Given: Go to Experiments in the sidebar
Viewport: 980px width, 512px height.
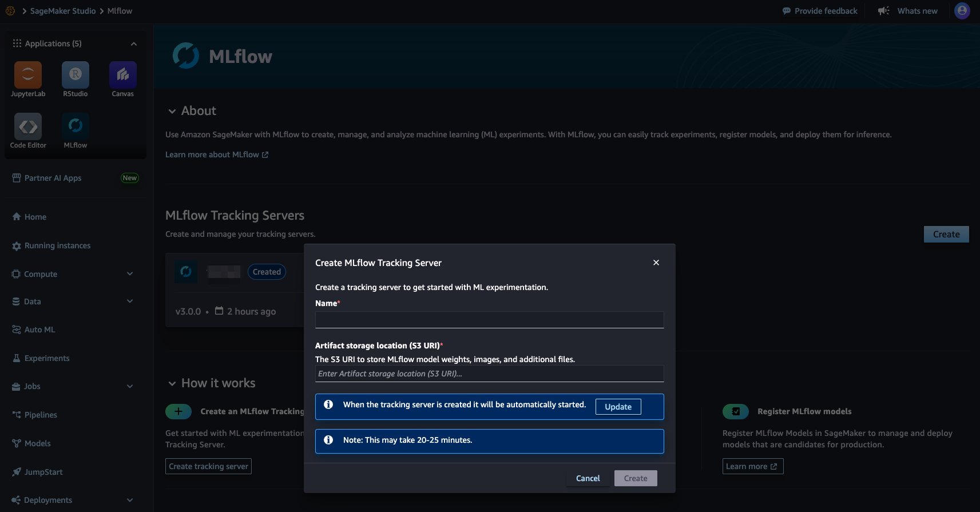Looking at the screenshot, I should coord(46,358).
